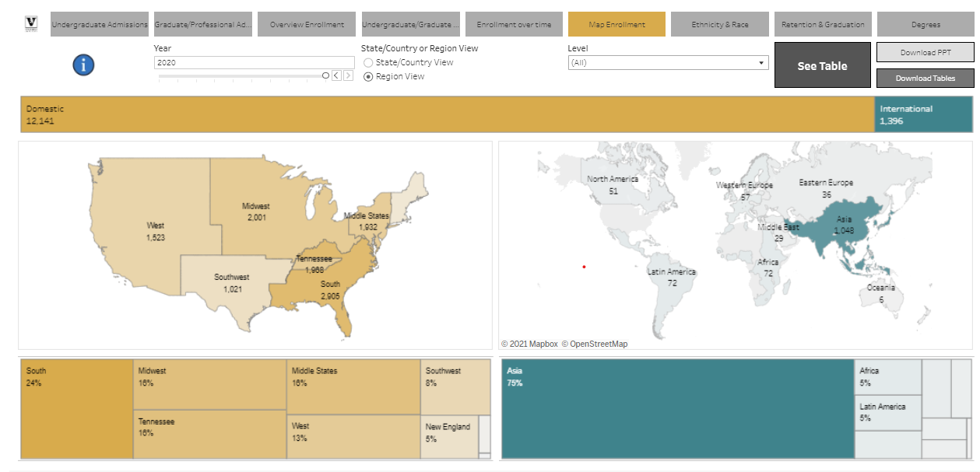Step year back with left arrow

pyautogui.click(x=336, y=75)
